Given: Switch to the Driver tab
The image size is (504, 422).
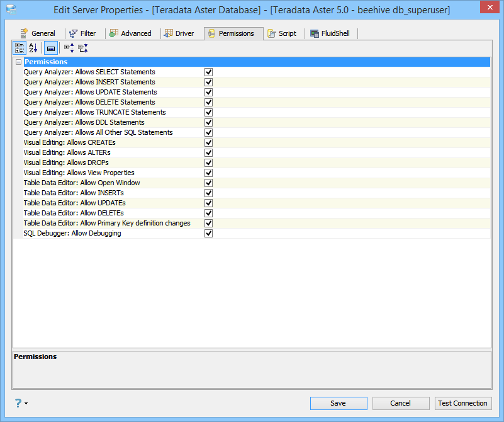Looking at the screenshot, I should point(179,33).
